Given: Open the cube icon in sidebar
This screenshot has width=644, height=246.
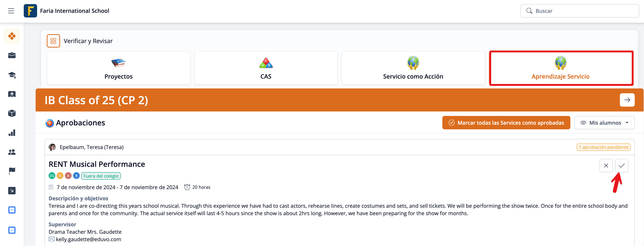Looking at the screenshot, I should point(12,114).
